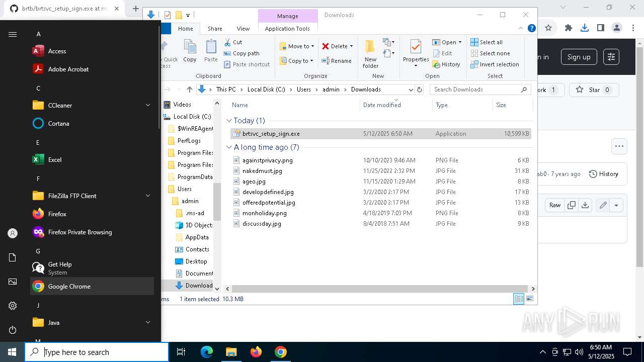Open address bar history dropdown
The image size is (644, 362).
(411, 89)
